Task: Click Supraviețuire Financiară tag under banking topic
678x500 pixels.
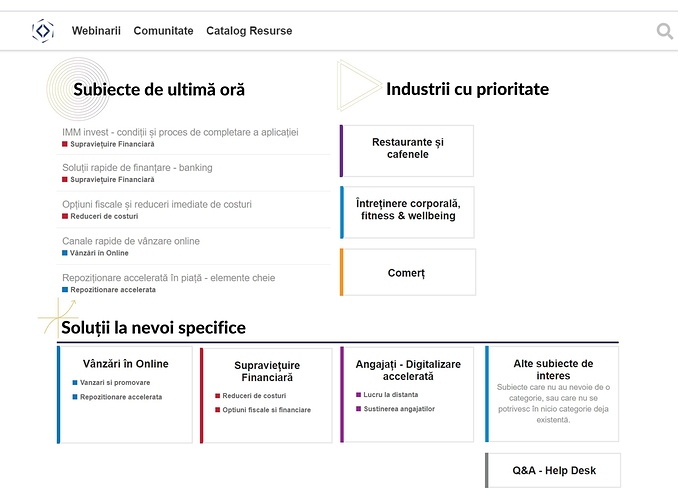Action: 112,179
